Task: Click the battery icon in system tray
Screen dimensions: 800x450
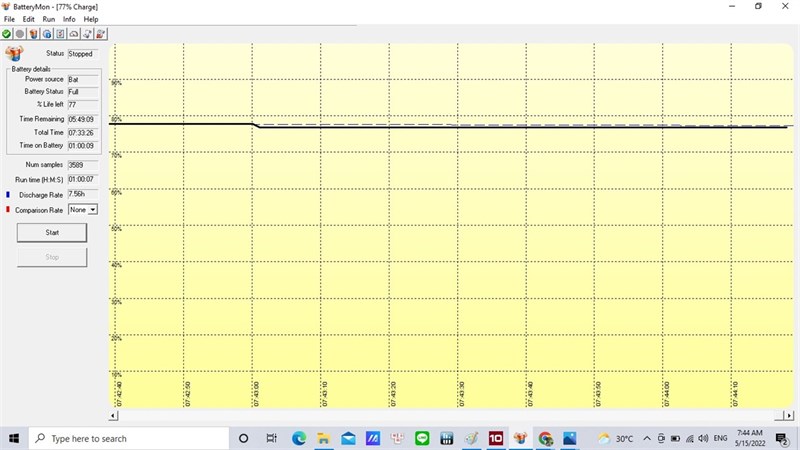Action: pyautogui.click(x=676, y=438)
